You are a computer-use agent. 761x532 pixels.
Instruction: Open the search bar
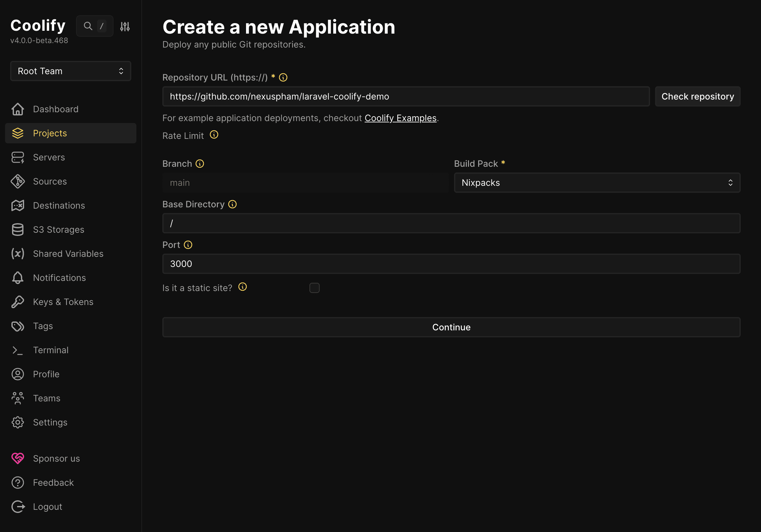88,26
